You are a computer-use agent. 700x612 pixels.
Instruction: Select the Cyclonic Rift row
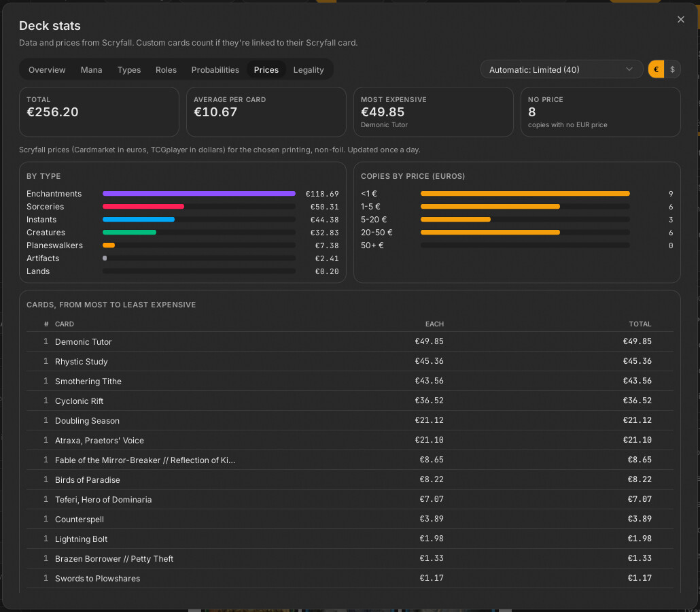349,401
